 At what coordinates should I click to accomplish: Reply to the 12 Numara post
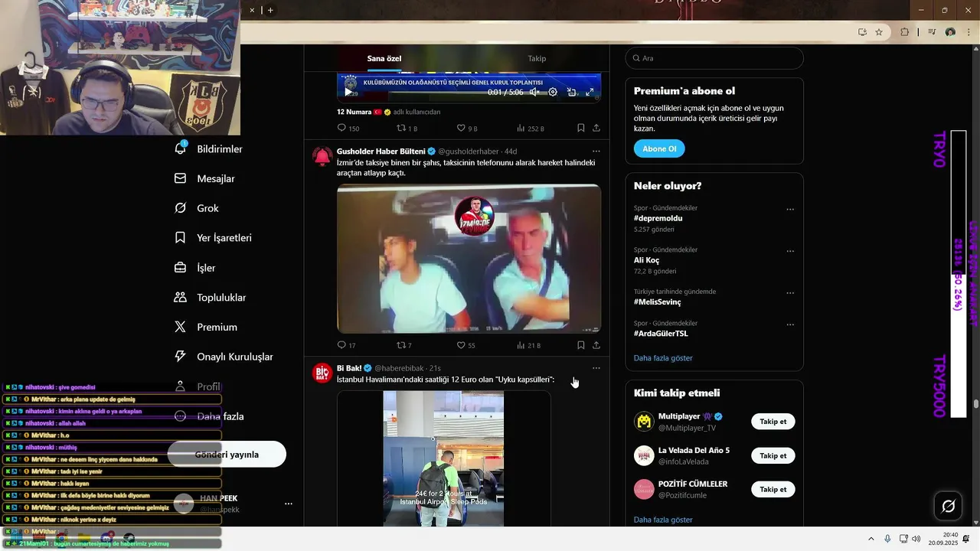[x=348, y=129]
